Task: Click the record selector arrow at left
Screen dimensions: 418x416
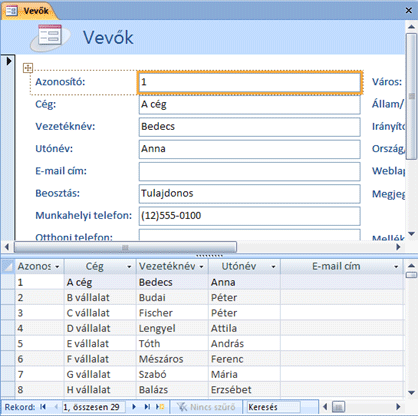Action: 9,61
